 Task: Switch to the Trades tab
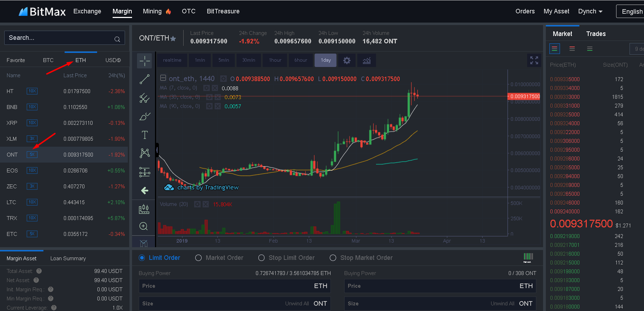(x=596, y=34)
